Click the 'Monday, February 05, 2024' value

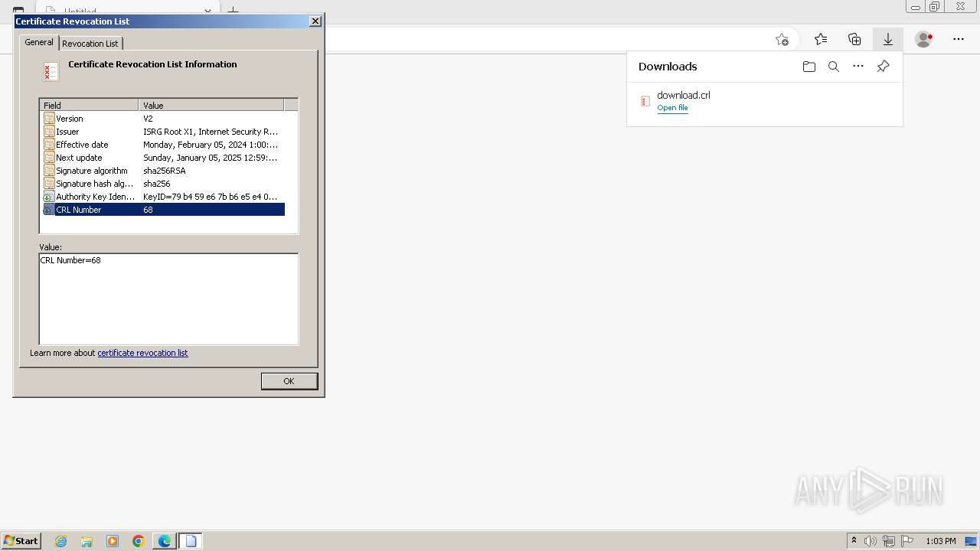pyautogui.click(x=211, y=145)
